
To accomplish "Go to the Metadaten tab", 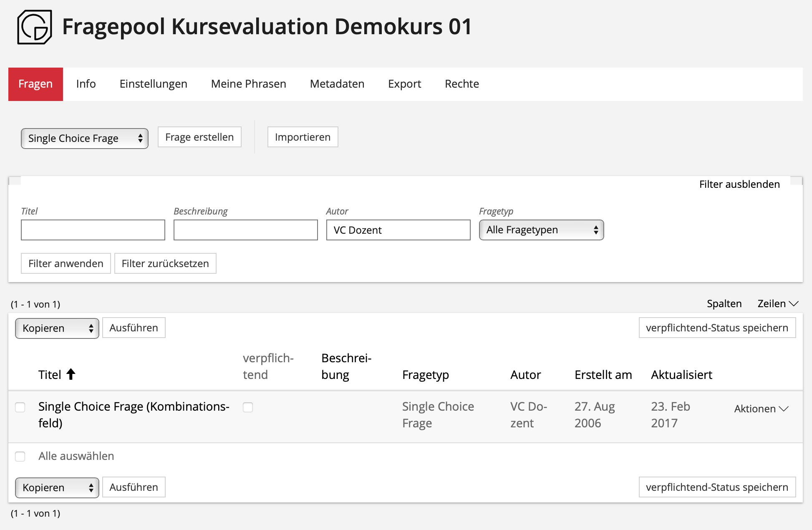I will [337, 84].
